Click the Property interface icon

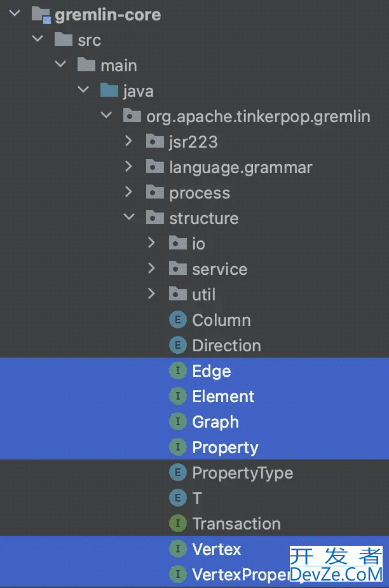pyautogui.click(x=178, y=447)
